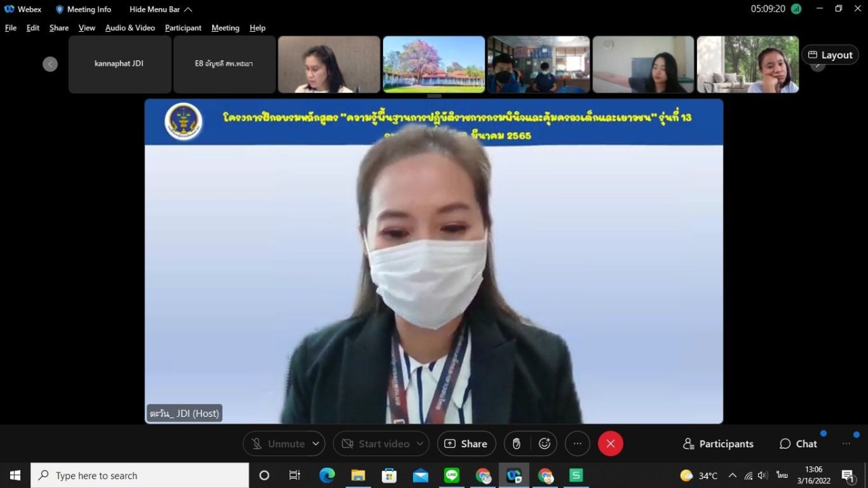Click the taskbar search box

(140, 476)
